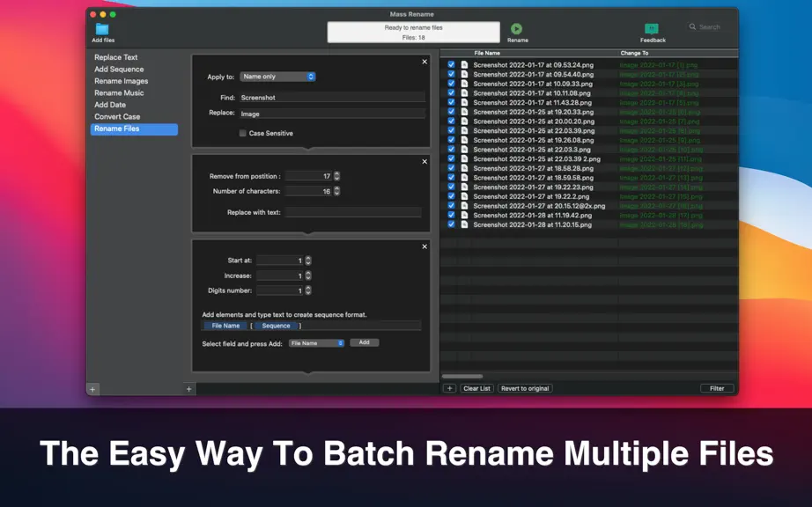
Task: Uncheck Screenshot 2022-01-25 at 19.20.33.png
Action: (x=451, y=112)
